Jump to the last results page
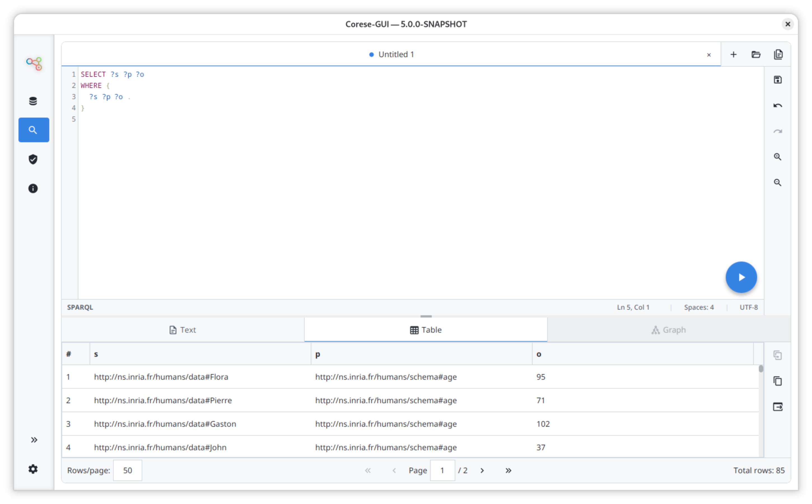The height and width of the screenshot is (504, 812). point(508,470)
